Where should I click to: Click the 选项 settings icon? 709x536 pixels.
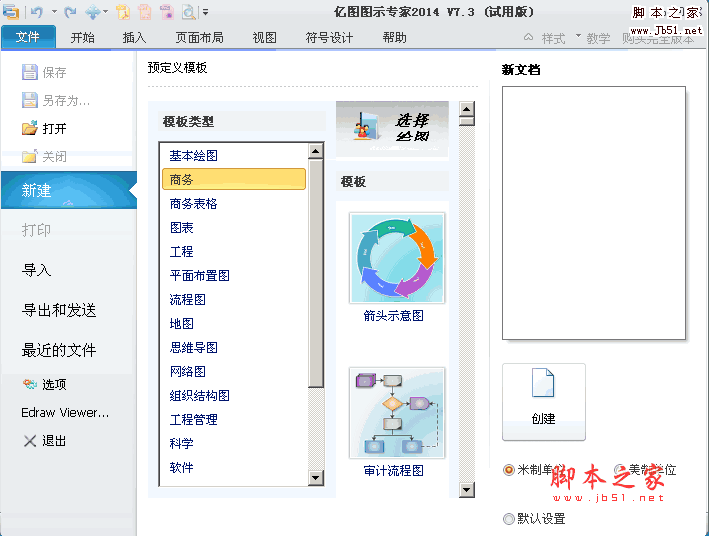tap(30, 384)
